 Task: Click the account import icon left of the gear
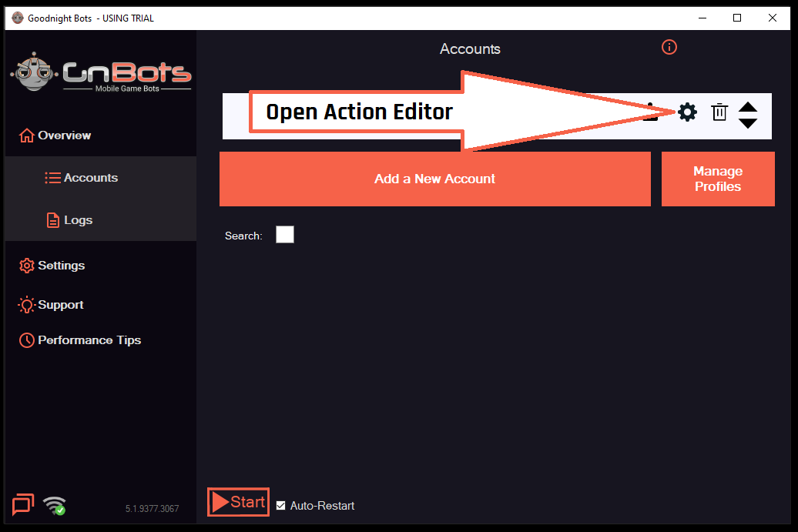[x=651, y=112]
